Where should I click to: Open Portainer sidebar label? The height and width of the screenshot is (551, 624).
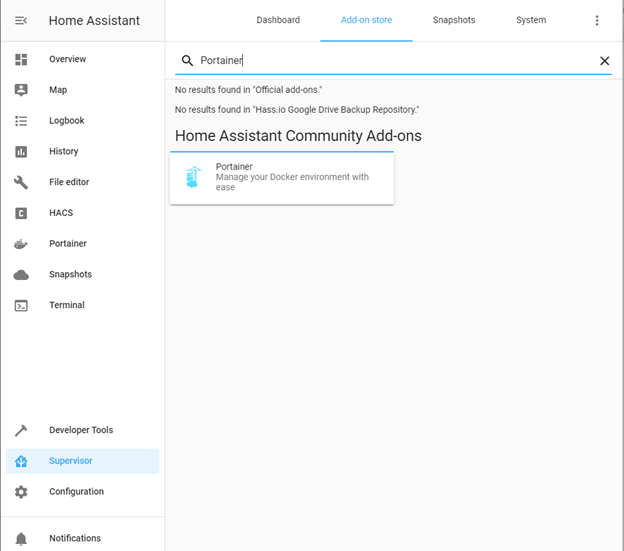tap(68, 243)
